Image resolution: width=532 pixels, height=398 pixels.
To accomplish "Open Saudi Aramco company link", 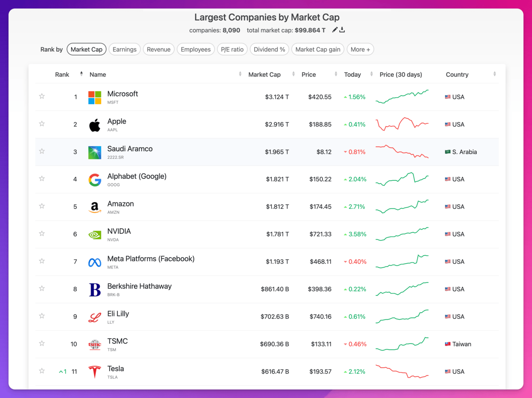I will (130, 149).
